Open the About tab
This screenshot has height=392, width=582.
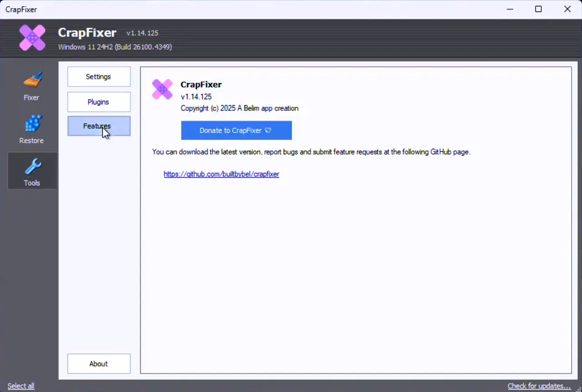click(99, 364)
